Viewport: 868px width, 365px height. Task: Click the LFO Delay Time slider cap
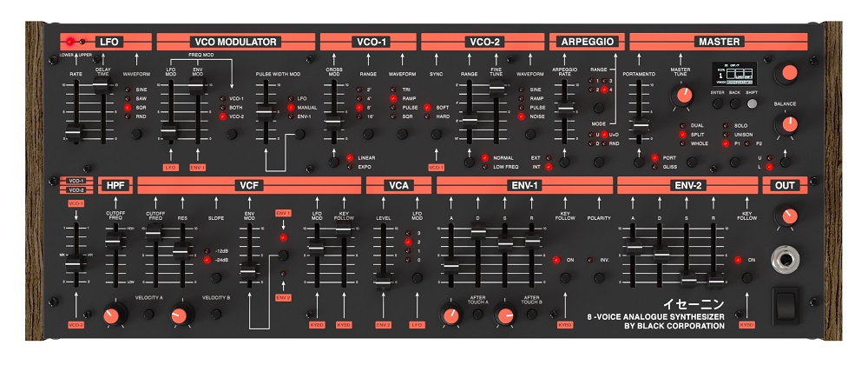click(102, 85)
